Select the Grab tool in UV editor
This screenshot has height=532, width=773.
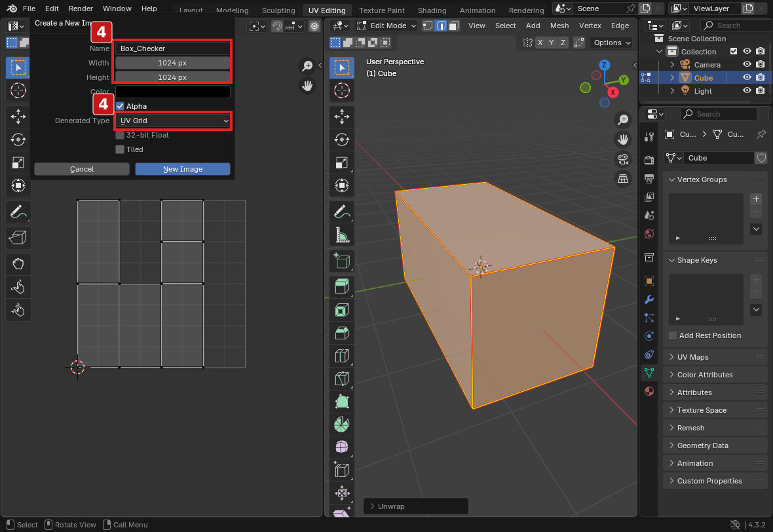point(18,264)
